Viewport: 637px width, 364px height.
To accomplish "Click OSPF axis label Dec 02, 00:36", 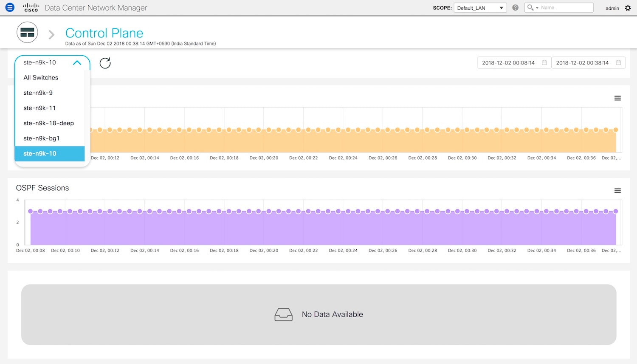I will pyautogui.click(x=581, y=251).
